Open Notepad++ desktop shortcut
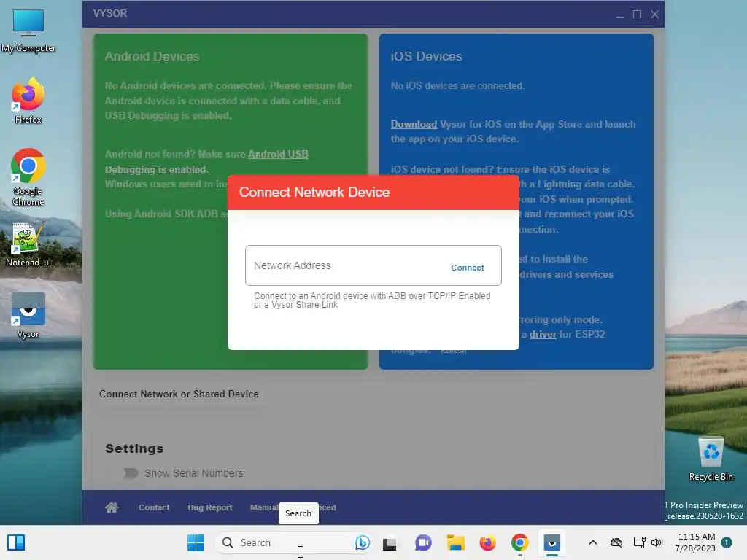Viewport: 747px width, 560px height. 28,244
